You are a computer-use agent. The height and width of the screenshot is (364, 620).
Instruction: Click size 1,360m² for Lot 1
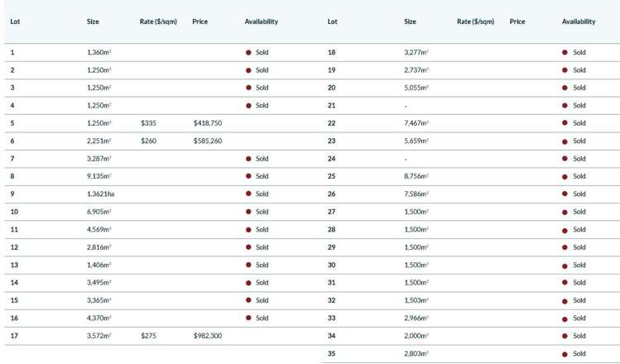tap(99, 52)
